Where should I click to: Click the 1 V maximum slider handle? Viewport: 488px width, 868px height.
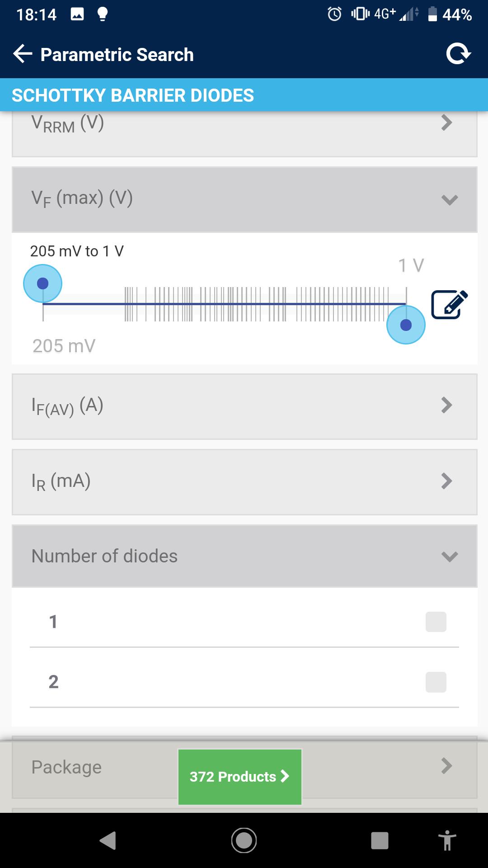[x=406, y=325]
